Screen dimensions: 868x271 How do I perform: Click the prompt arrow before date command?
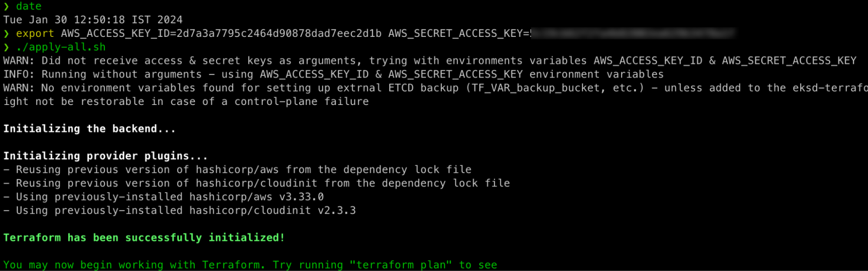coord(6,7)
